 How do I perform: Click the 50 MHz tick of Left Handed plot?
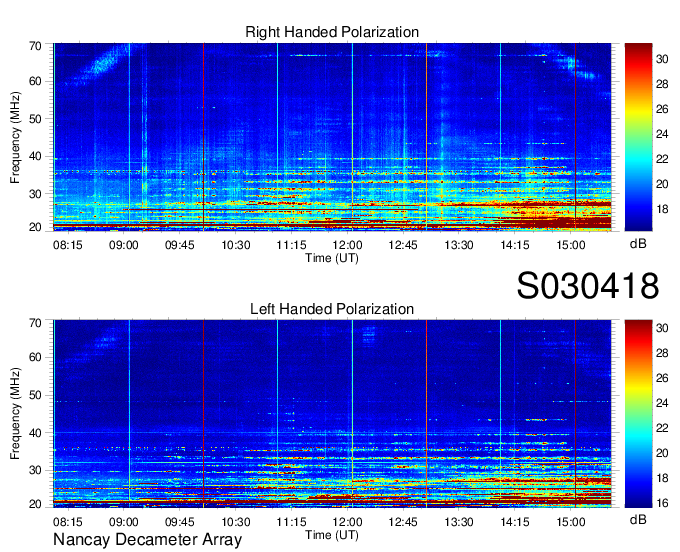(35, 395)
